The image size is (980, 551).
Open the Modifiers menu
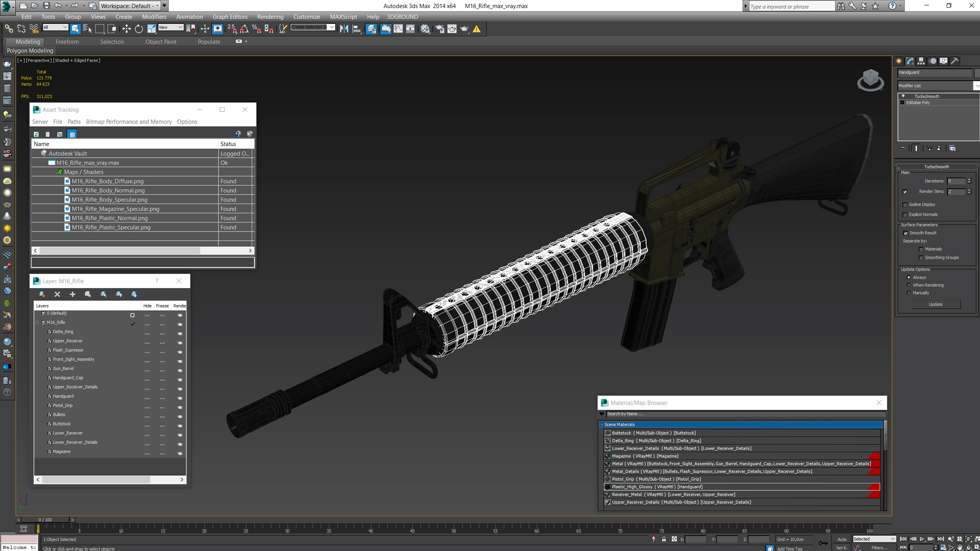point(154,17)
